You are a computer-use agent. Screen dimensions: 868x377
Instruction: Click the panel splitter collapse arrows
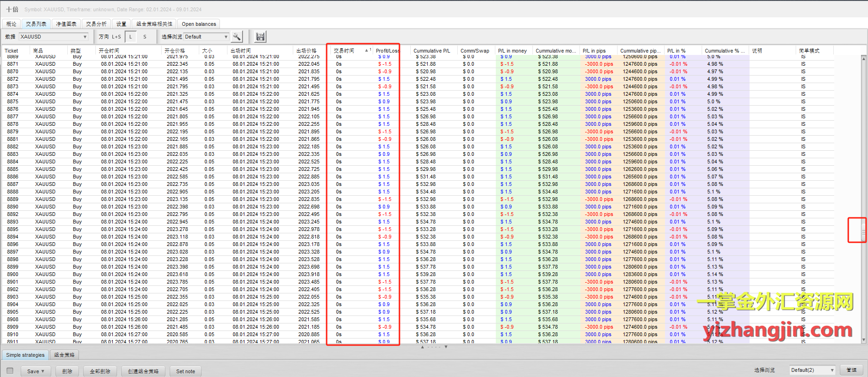(434, 347)
